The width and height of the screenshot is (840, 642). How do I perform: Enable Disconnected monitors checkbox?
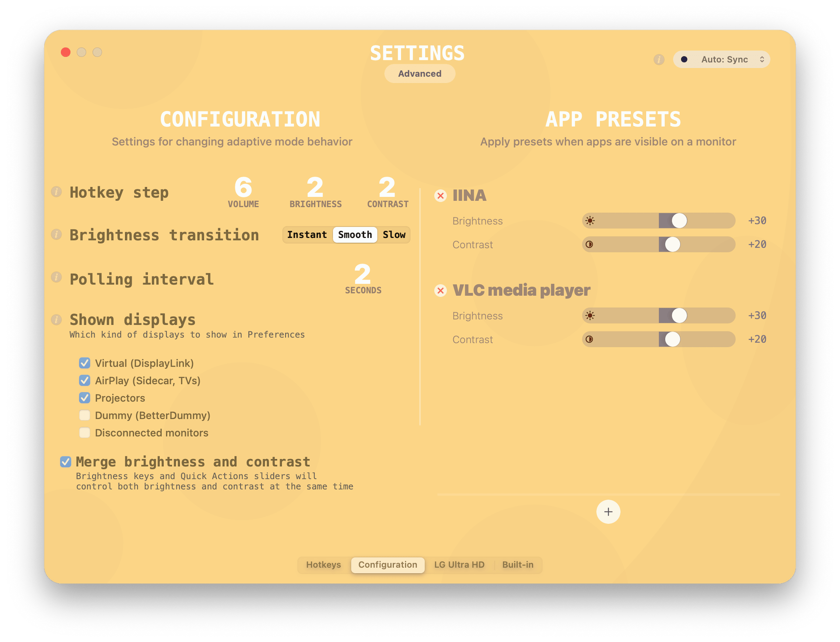point(84,433)
